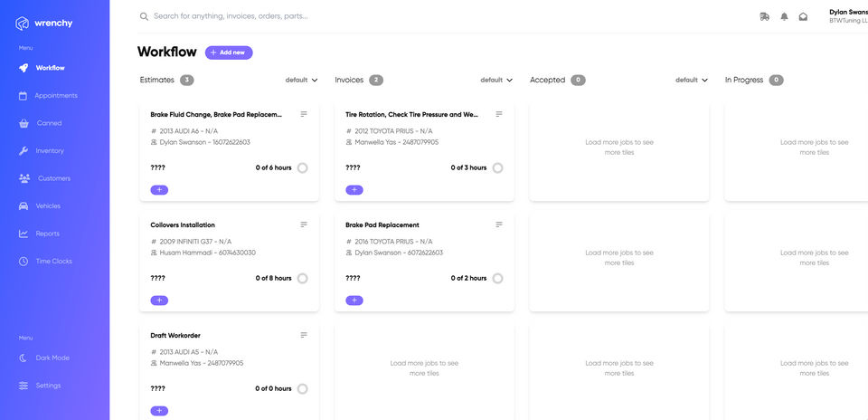Viewport: 868px width, 420px height.
Task: Toggle the status circle on Coilovers Installation card
Action: pyautogui.click(x=302, y=279)
